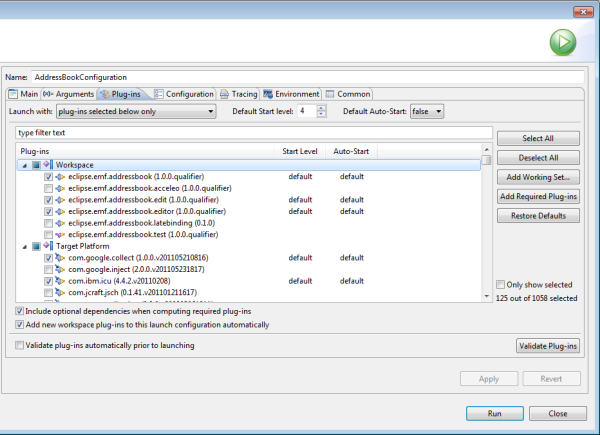Enable the Only show selected checkbox
Viewport: 600px width, 435px height.
(x=501, y=285)
